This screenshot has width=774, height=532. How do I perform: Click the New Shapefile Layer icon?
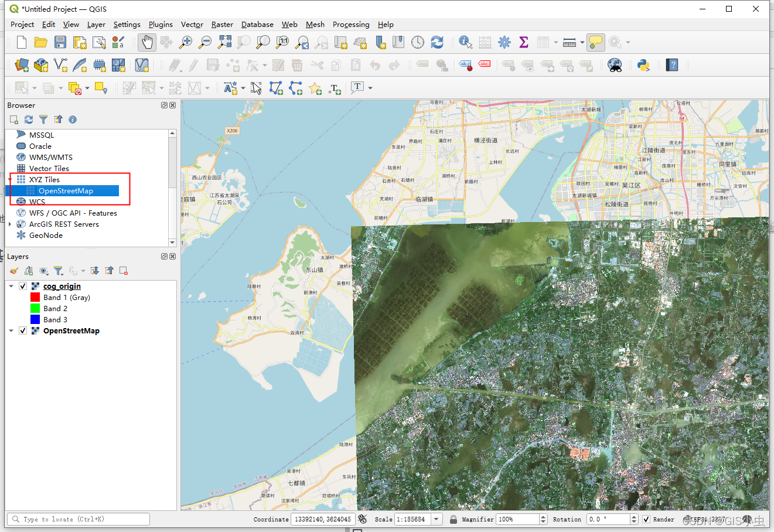(x=60, y=65)
